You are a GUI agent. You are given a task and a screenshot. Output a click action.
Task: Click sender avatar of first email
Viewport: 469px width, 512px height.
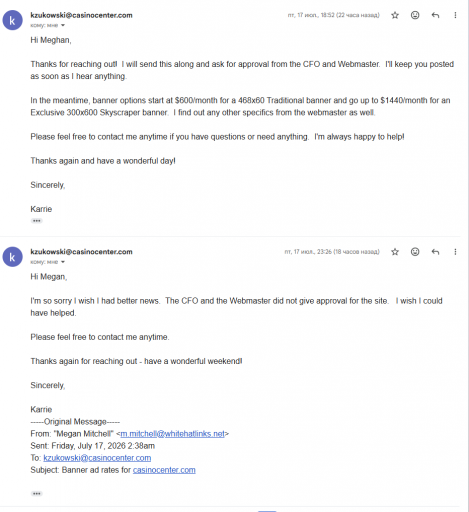click(12, 20)
